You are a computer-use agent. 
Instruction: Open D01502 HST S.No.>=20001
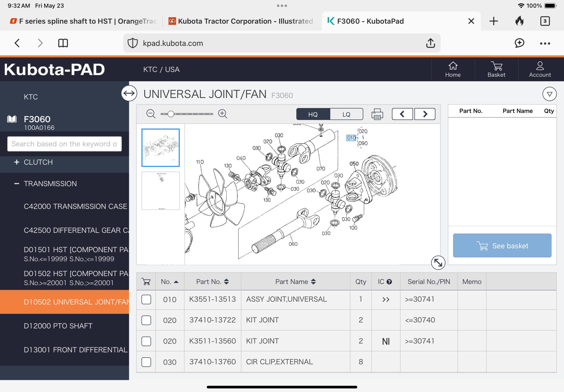[x=76, y=278]
